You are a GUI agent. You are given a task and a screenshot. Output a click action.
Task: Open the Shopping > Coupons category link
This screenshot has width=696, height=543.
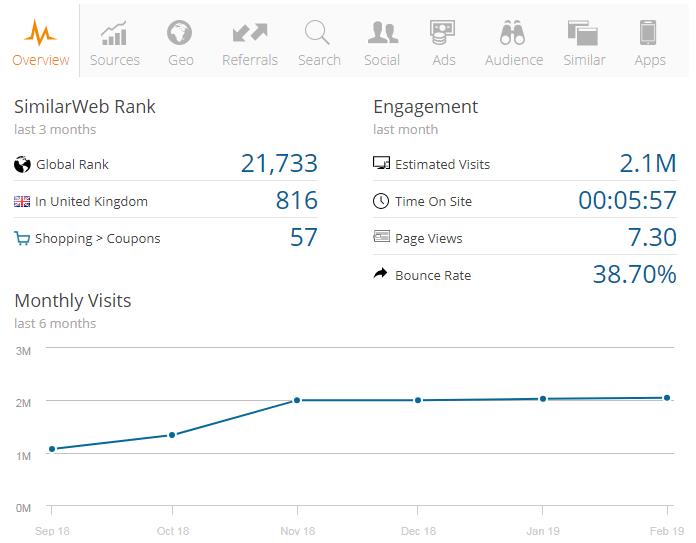[x=97, y=239]
